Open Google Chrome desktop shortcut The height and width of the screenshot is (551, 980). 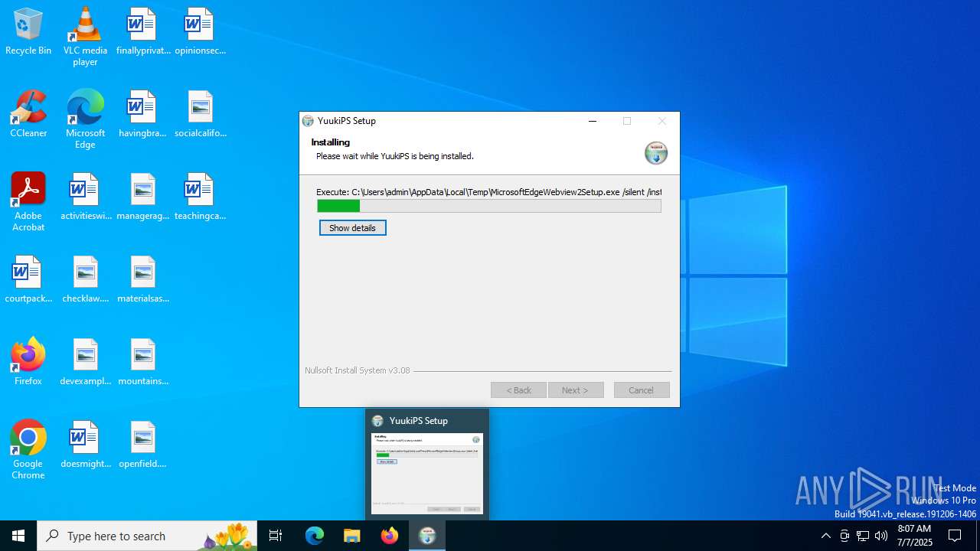click(28, 450)
